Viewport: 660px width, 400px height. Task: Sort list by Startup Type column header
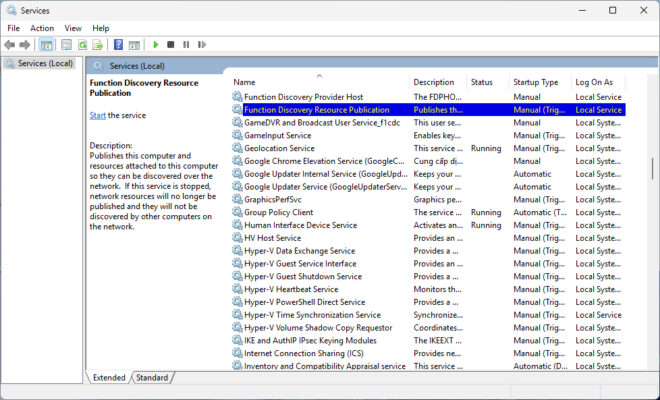[536, 82]
